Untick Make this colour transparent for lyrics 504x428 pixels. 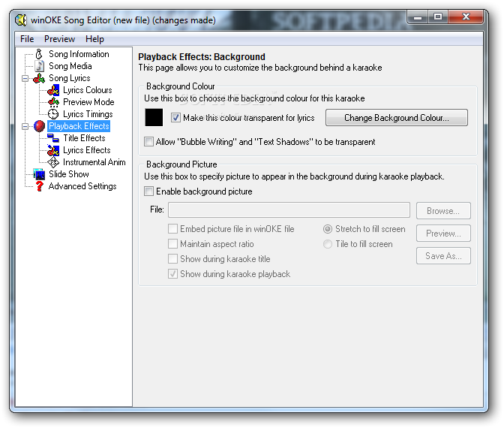tap(175, 118)
